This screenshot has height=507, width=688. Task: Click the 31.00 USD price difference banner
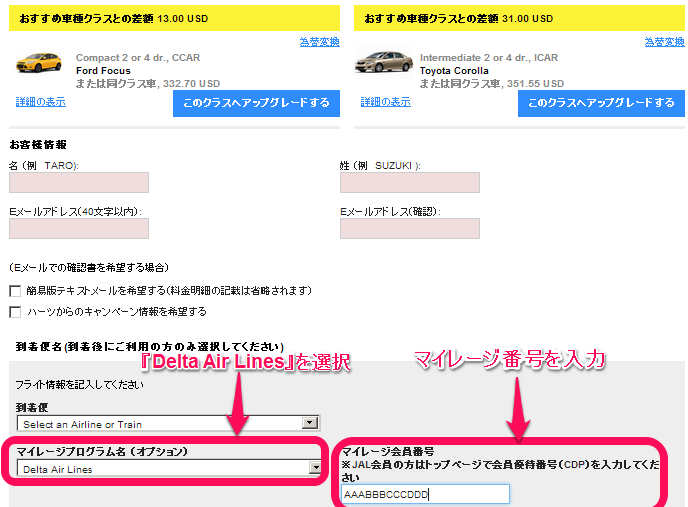(x=520, y=18)
